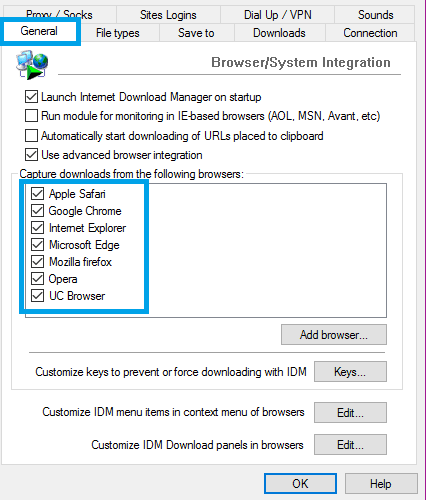Toggle Microsoft Edge checkbox
Viewport: 426px width, 500px height.
pos(37,245)
